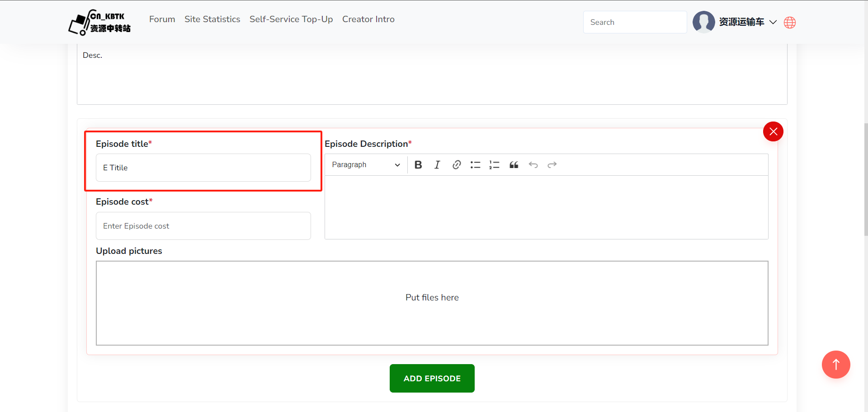Viewport: 868px width, 412px height.
Task: Open Self-Service Top-Up page
Action: [291, 19]
